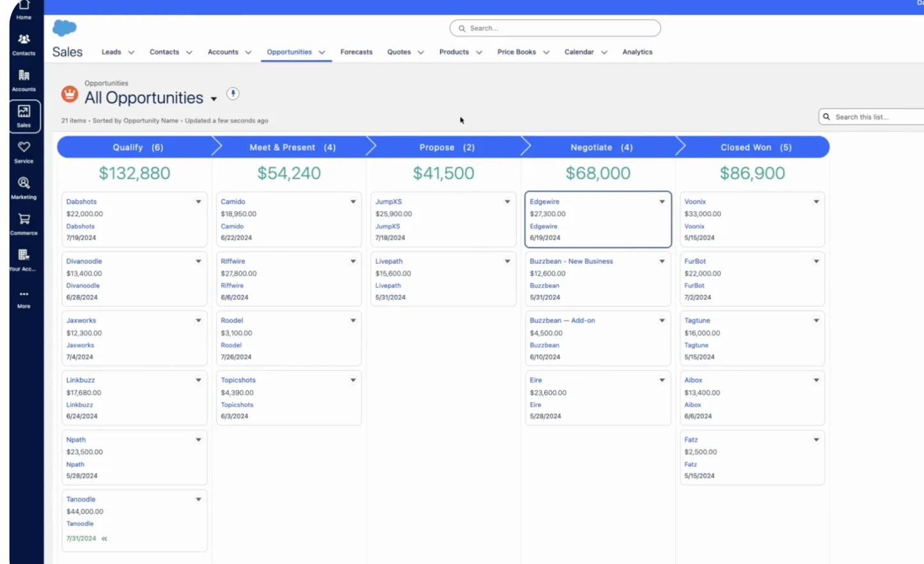Open the All Opportunities list view dropdown
924x564 pixels.
[214, 99]
